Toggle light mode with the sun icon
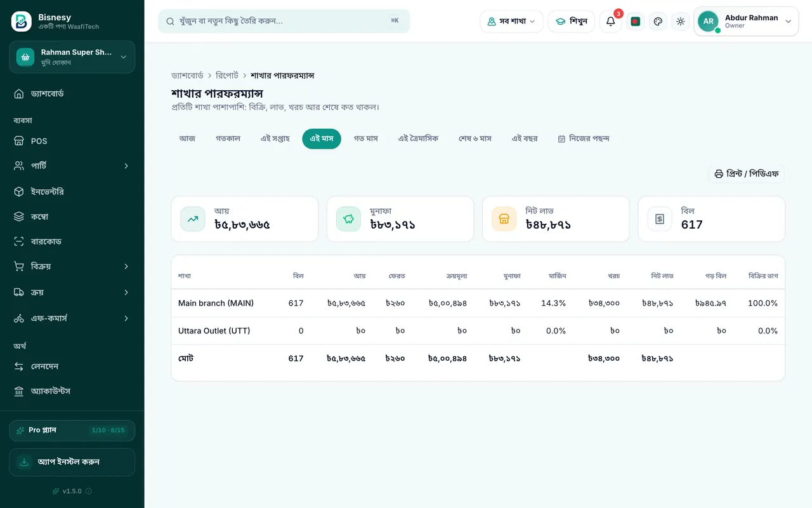This screenshot has width=812, height=508. click(681, 22)
